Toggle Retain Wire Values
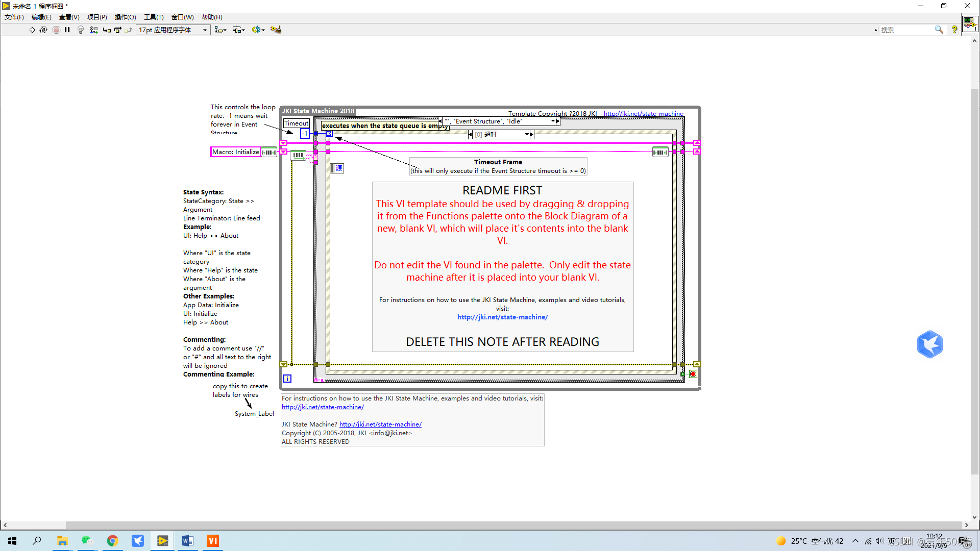Viewport: 980px width, 551px height. [x=93, y=30]
